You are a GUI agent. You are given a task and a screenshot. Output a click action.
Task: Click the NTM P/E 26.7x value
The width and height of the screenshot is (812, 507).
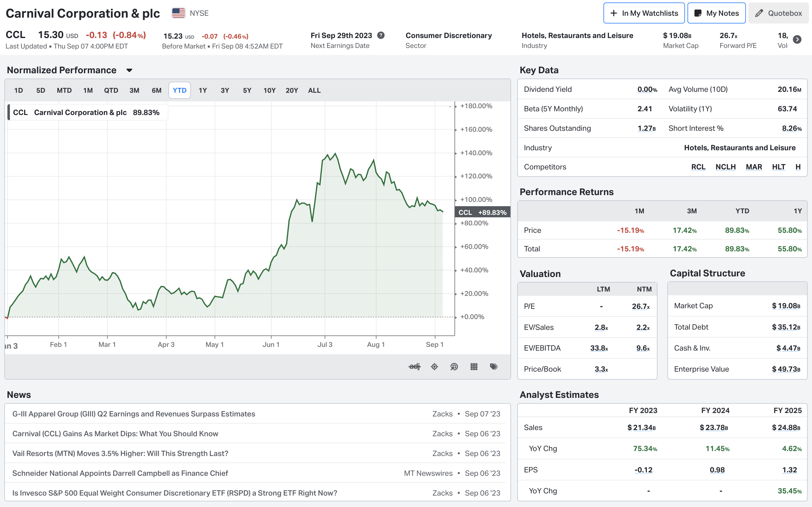641,306
